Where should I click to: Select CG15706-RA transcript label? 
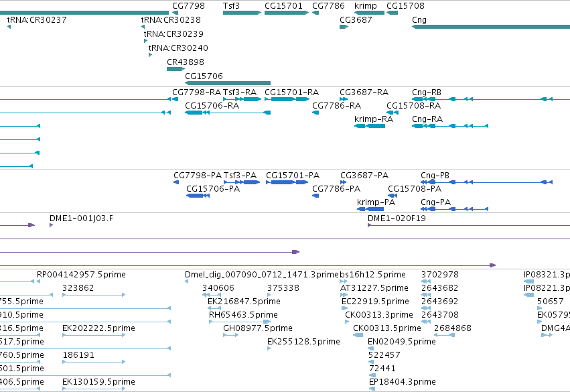point(212,106)
